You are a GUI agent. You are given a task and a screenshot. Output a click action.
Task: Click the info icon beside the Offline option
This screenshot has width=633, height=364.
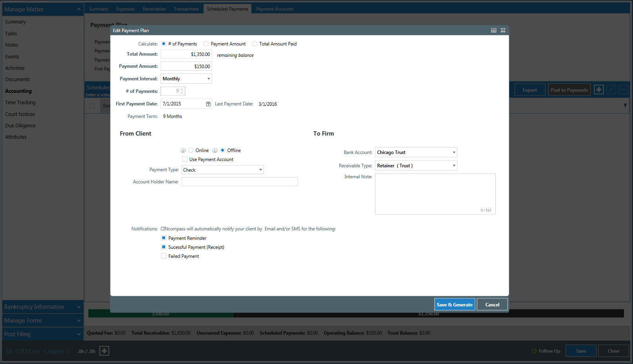pos(215,150)
